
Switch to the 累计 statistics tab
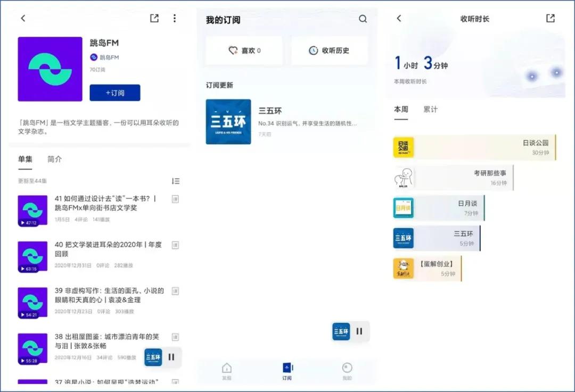(430, 110)
